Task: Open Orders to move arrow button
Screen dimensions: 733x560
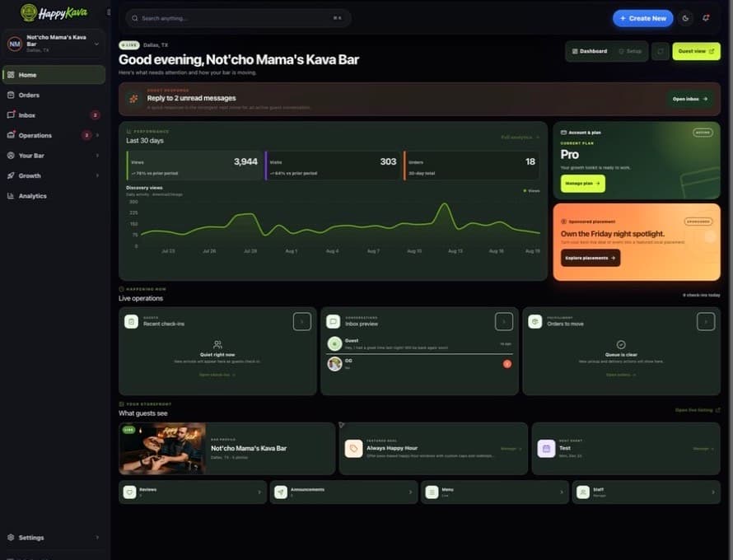Action: point(706,322)
